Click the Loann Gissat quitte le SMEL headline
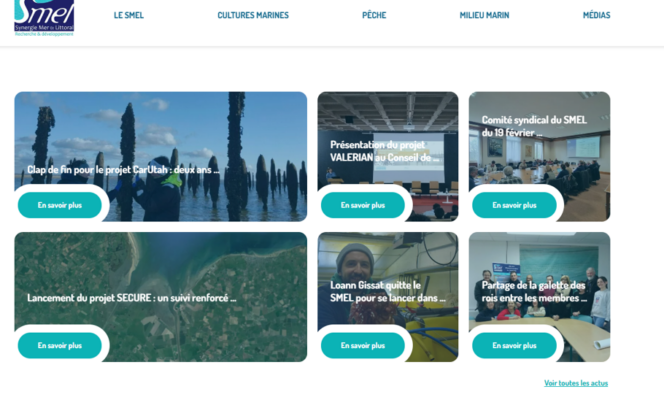664x400 pixels. [387, 292]
